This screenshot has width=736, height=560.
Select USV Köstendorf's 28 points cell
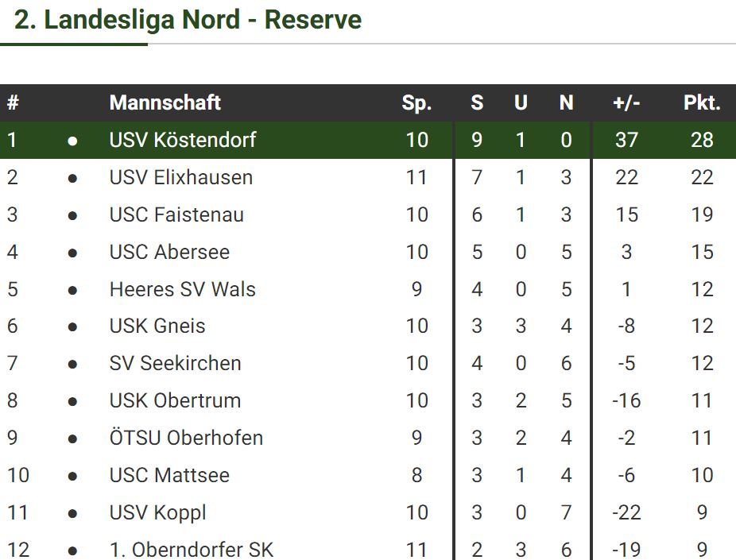(x=702, y=141)
